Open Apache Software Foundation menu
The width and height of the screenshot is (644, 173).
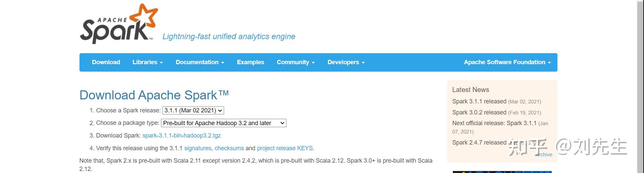click(507, 62)
